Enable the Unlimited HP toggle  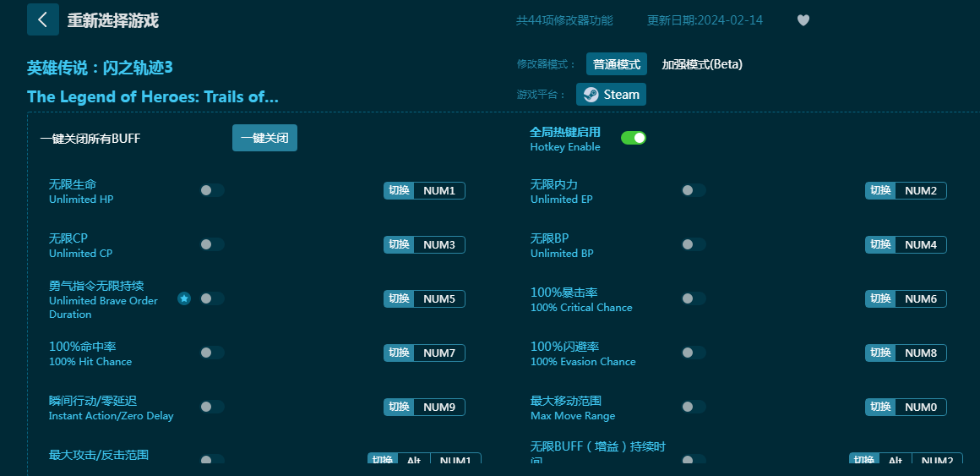point(212,190)
